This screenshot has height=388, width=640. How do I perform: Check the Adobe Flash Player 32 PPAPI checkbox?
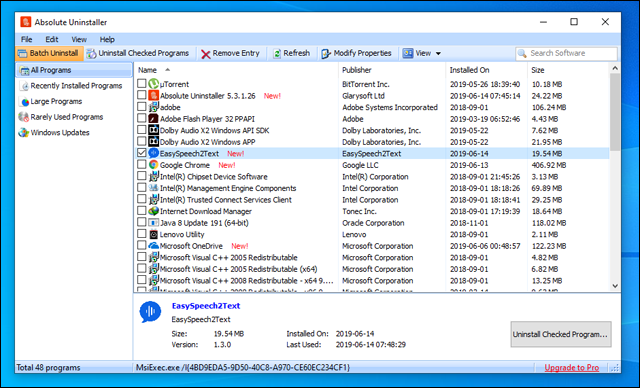(x=142, y=118)
